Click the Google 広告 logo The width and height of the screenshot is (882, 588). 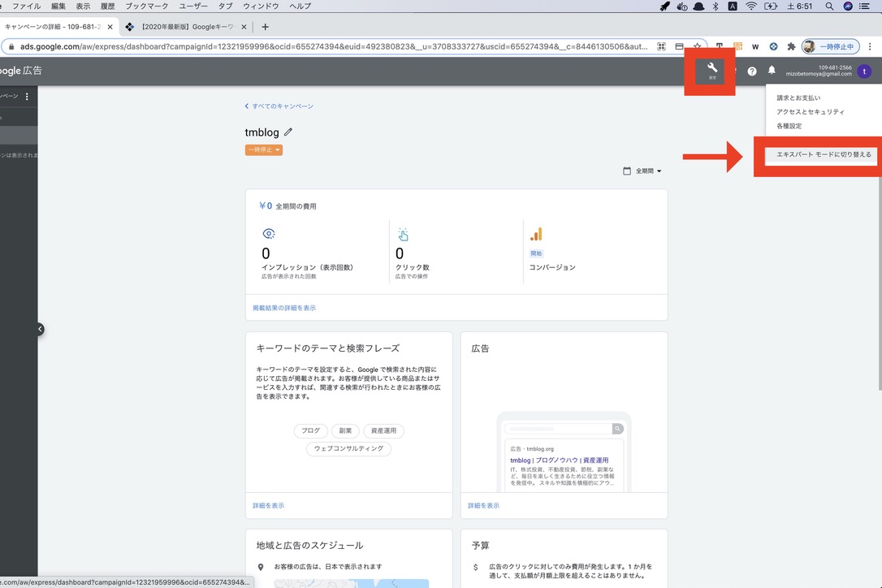21,71
